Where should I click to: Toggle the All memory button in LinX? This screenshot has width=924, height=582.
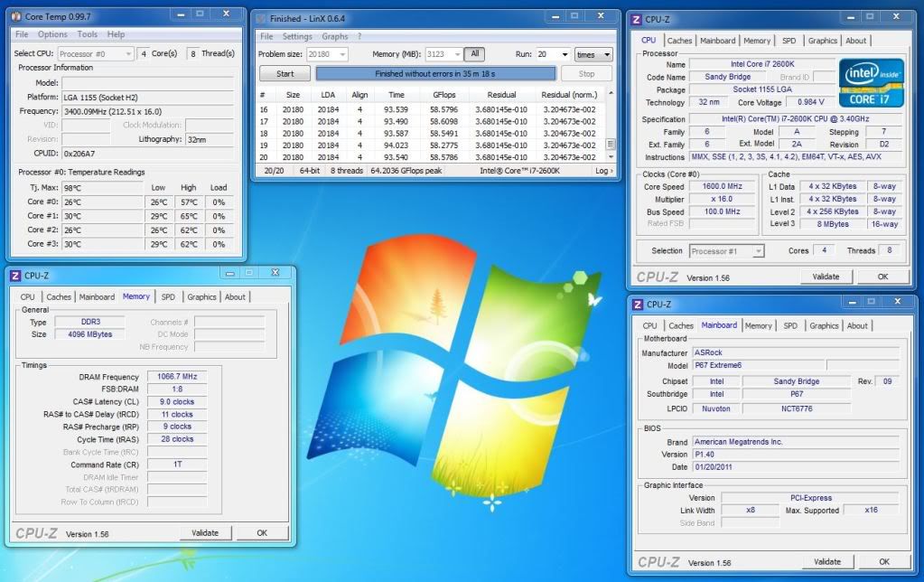pos(474,54)
